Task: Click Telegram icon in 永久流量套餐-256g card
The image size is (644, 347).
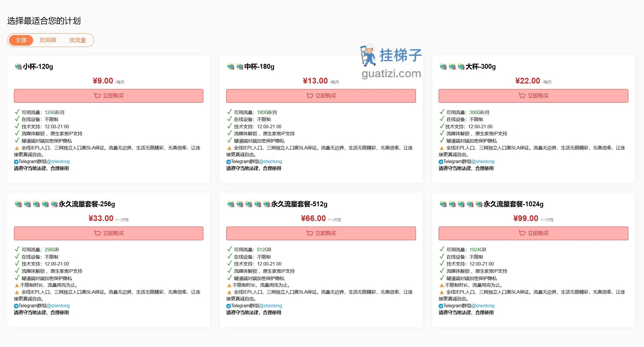Action: [x=16, y=306]
